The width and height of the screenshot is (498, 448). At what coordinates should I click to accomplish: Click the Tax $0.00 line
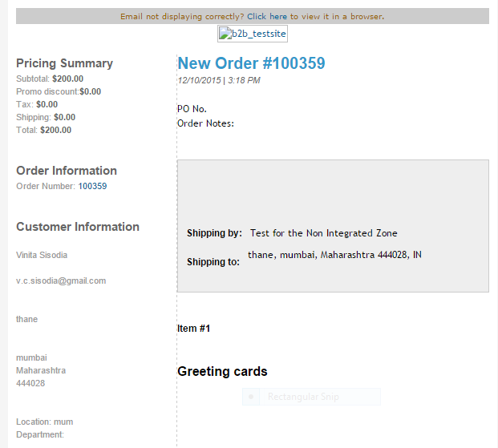[37, 104]
